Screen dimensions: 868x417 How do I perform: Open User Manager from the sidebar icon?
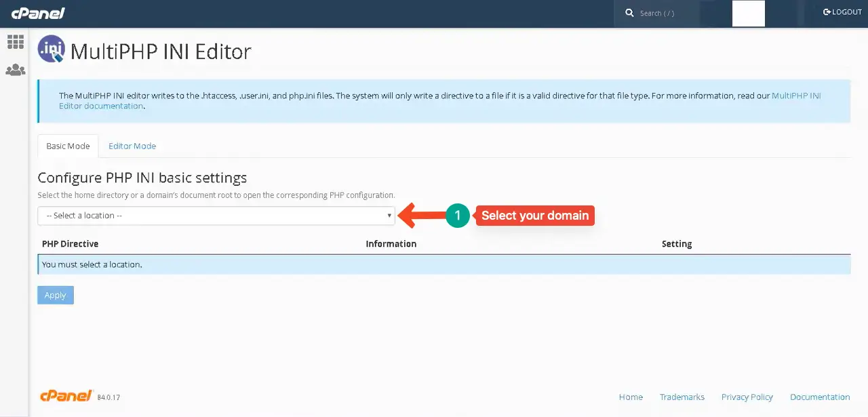(15, 70)
